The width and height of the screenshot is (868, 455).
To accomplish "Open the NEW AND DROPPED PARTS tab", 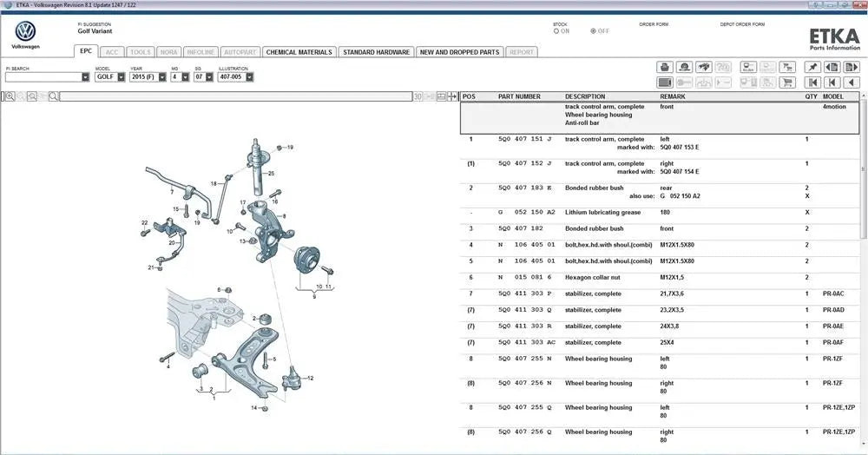I will 459,52.
